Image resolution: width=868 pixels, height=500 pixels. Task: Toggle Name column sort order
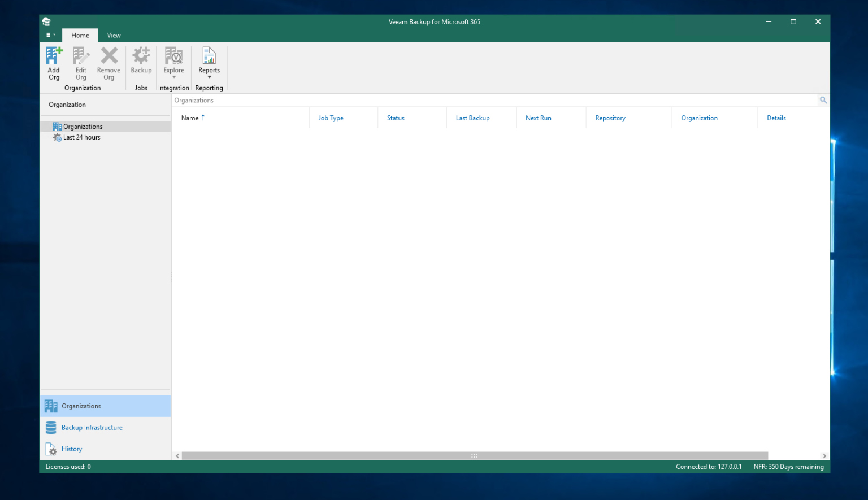(x=193, y=118)
